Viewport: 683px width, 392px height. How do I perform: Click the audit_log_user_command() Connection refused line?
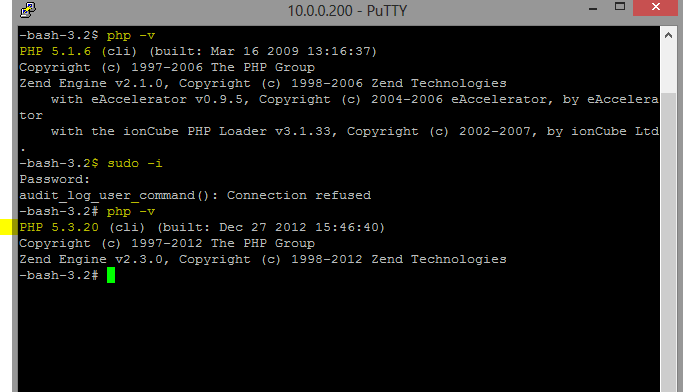click(195, 196)
